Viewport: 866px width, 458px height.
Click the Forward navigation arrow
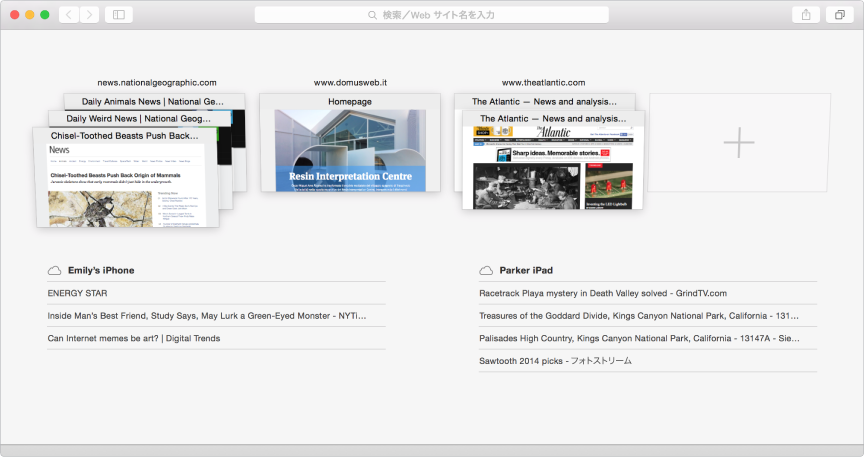(x=89, y=15)
